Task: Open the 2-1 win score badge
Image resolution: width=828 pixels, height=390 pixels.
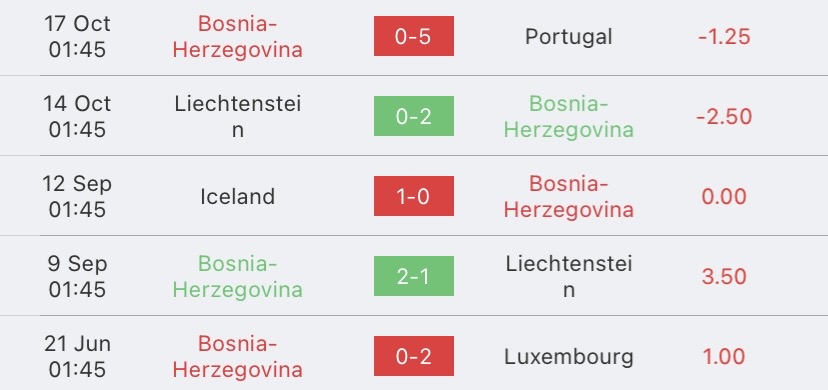Action: click(x=413, y=276)
